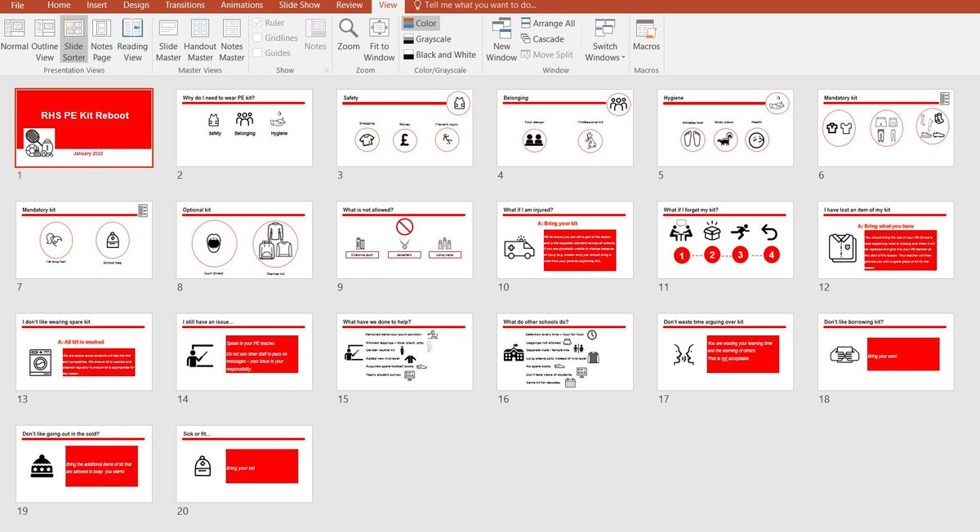The width and height of the screenshot is (980, 532).
Task: Select slide 8 Optional kit
Action: (x=244, y=240)
